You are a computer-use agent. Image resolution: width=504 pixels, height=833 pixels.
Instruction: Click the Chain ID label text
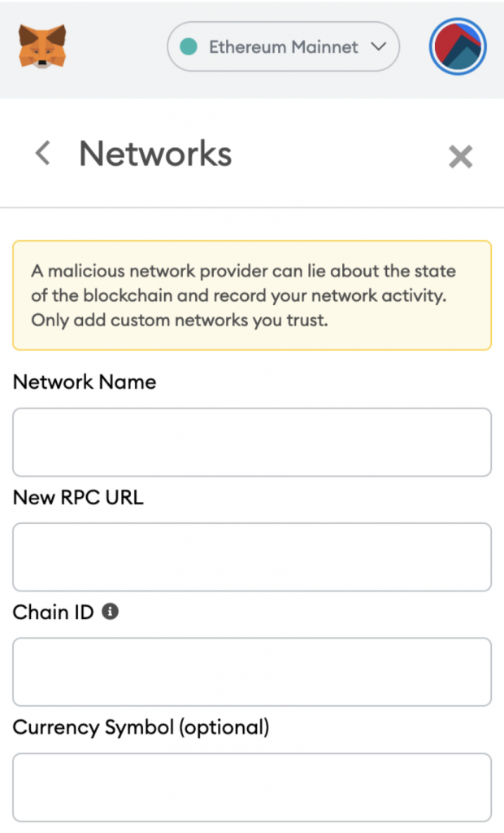pos(53,612)
